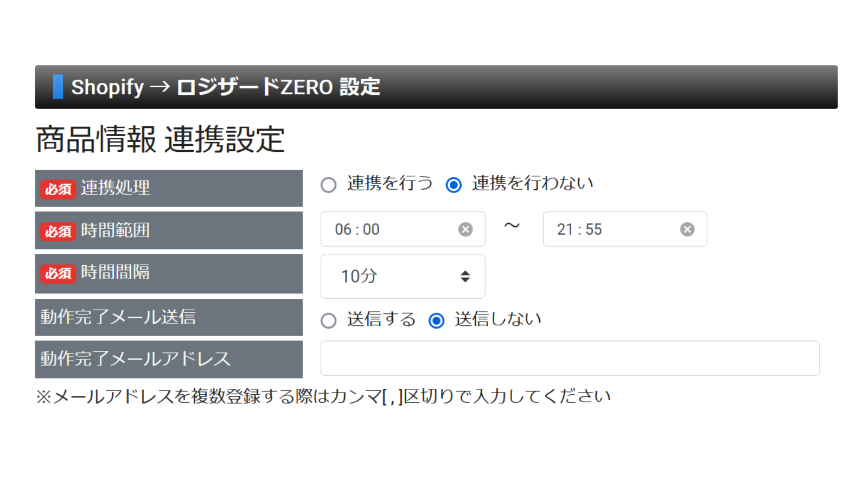Select the 連携を行う radio button
The image size is (868, 488).
point(328,185)
